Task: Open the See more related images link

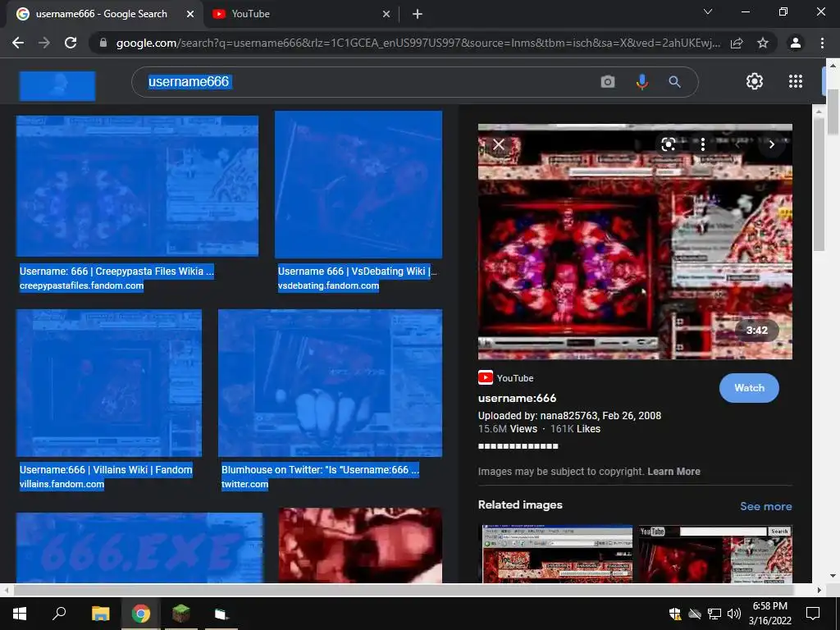Action: [x=765, y=506]
